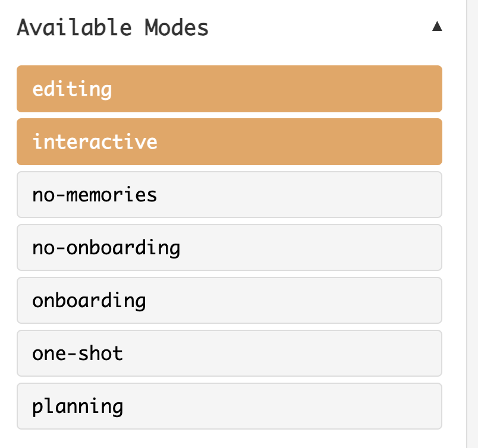Screen dimensions: 478x448
Task: Enable the no-memories mode
Action: [x=229, y=194]
